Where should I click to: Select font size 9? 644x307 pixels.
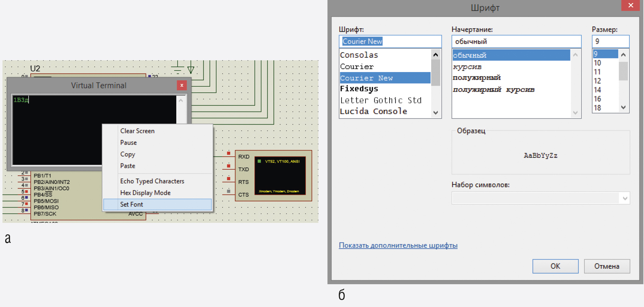coord(605,54)
